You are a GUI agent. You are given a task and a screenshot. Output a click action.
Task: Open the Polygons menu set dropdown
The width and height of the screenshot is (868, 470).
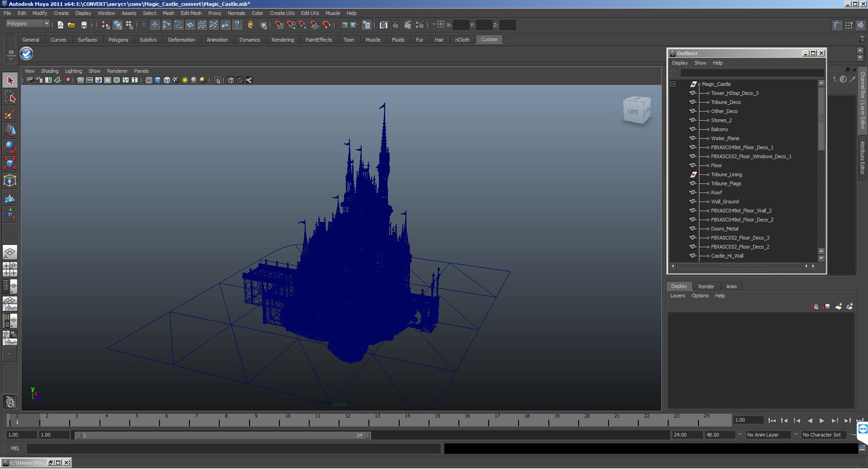point(46,23)
